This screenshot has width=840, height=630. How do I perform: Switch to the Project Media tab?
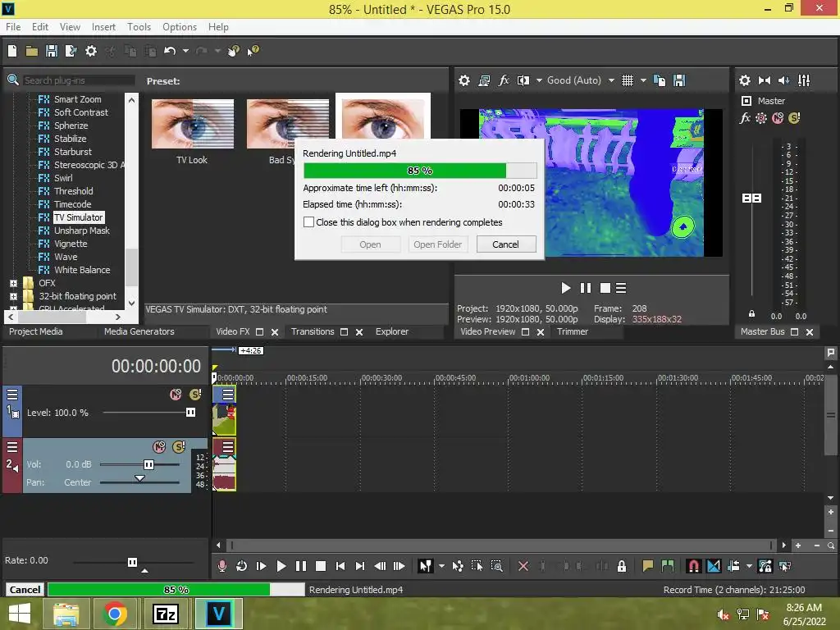pos(36,331)
